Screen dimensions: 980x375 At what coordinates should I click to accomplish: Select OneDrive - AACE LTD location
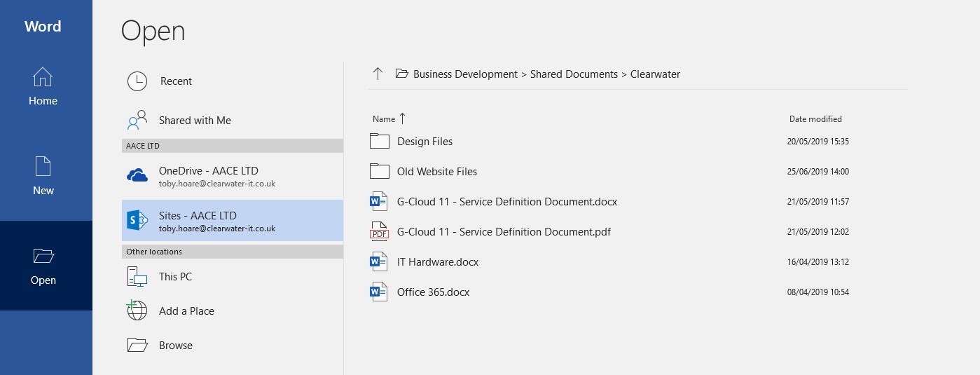click(233, 176)
